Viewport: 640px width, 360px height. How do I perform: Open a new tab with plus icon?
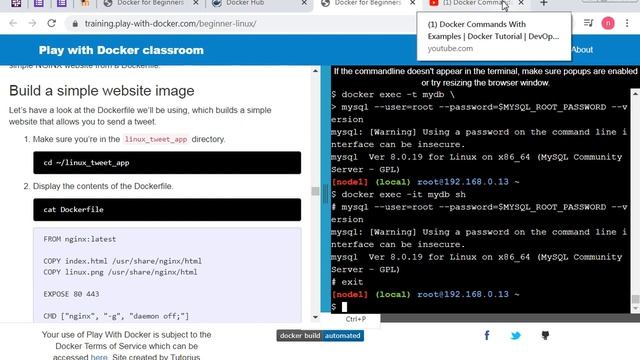(543, 3)
